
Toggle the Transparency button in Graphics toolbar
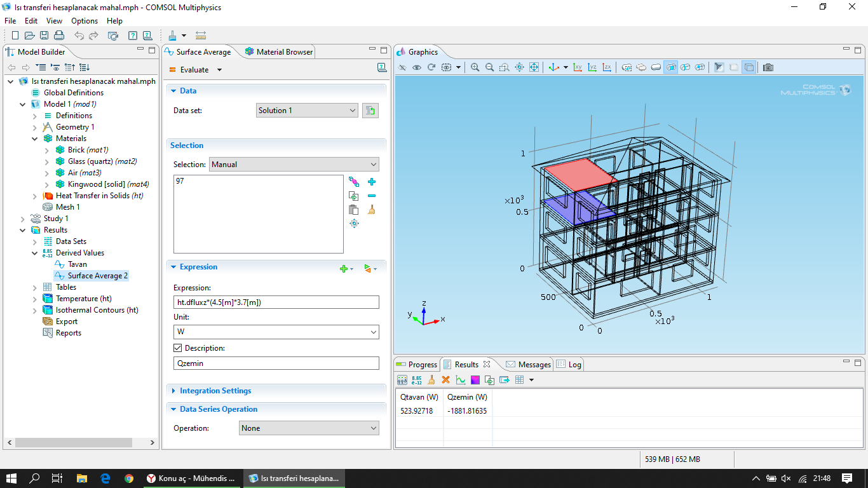pos(734,67)
